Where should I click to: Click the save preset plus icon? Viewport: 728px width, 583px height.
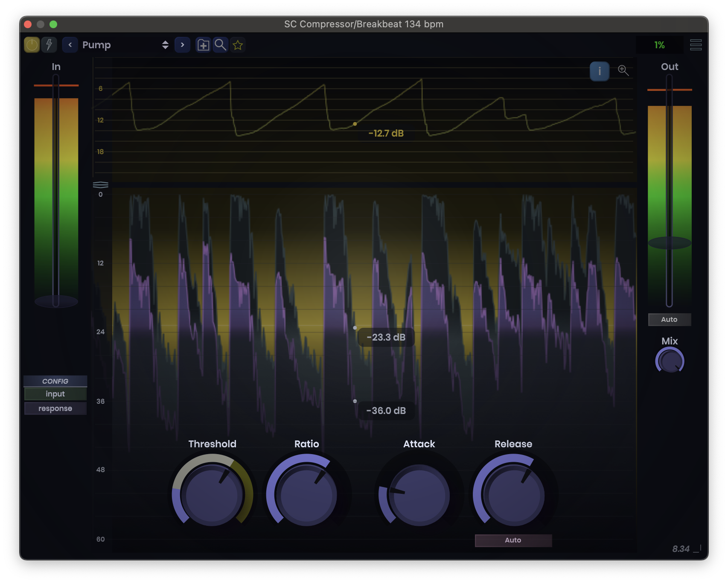203,45
